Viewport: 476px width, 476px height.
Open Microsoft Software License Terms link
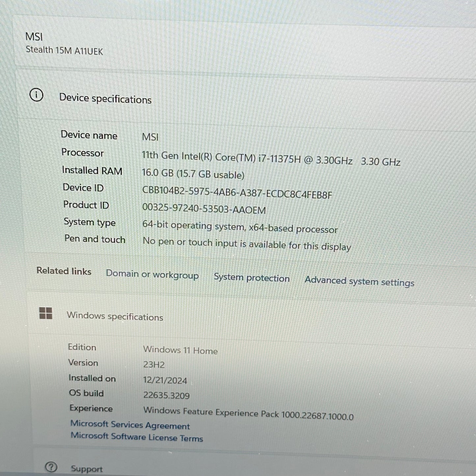(137, 437)
